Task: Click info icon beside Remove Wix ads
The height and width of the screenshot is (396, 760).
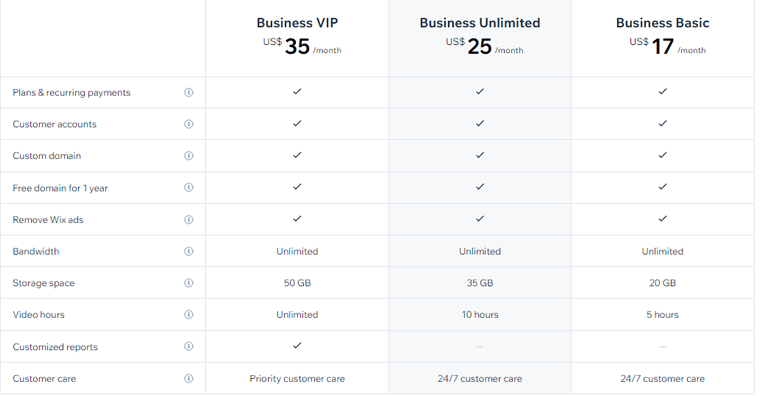Action: pos(189,220)
